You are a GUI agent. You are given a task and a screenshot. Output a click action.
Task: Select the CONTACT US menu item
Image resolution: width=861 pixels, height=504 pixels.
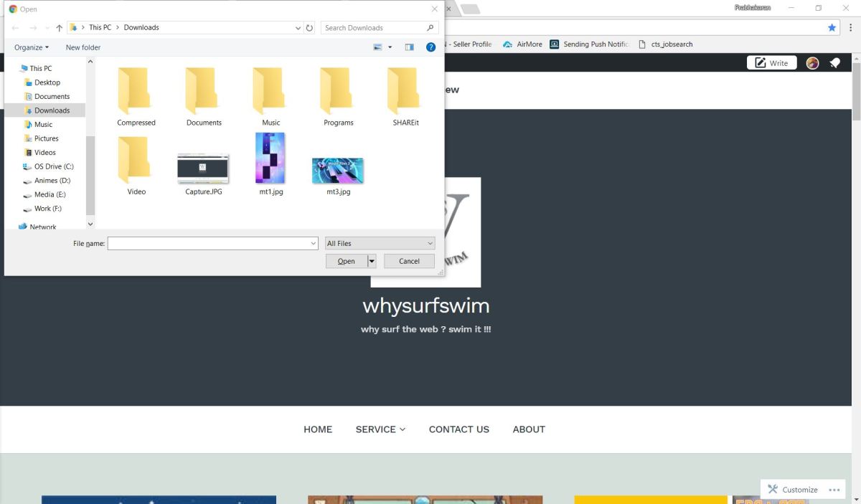point(458,429)
